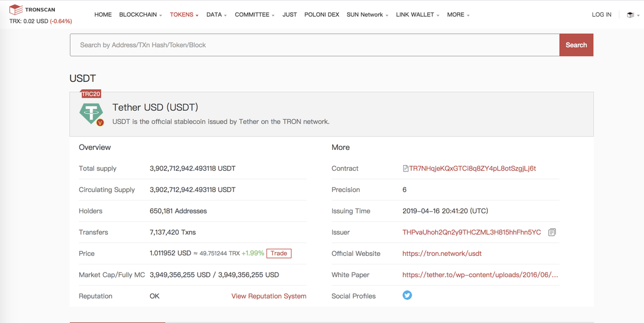The width and height of the screenshot is (644, 323).
Task: Click the Precision value 6
Action: tap(405, 190)
